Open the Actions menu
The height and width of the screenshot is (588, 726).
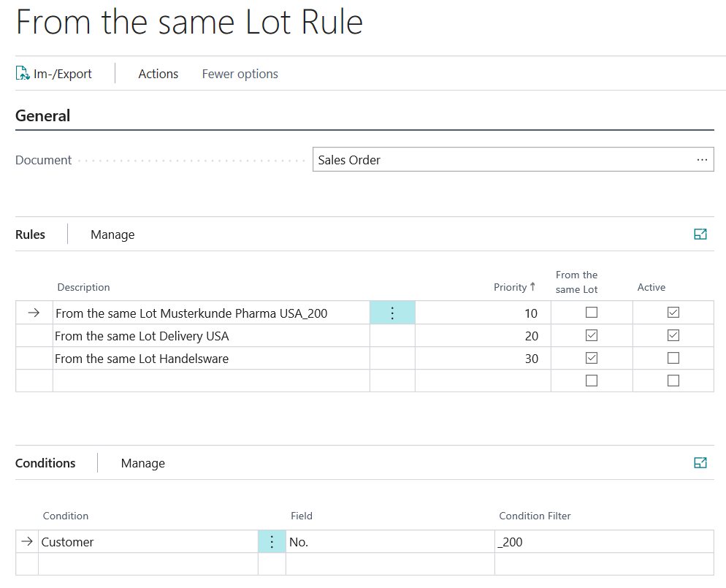pos(158,74)
